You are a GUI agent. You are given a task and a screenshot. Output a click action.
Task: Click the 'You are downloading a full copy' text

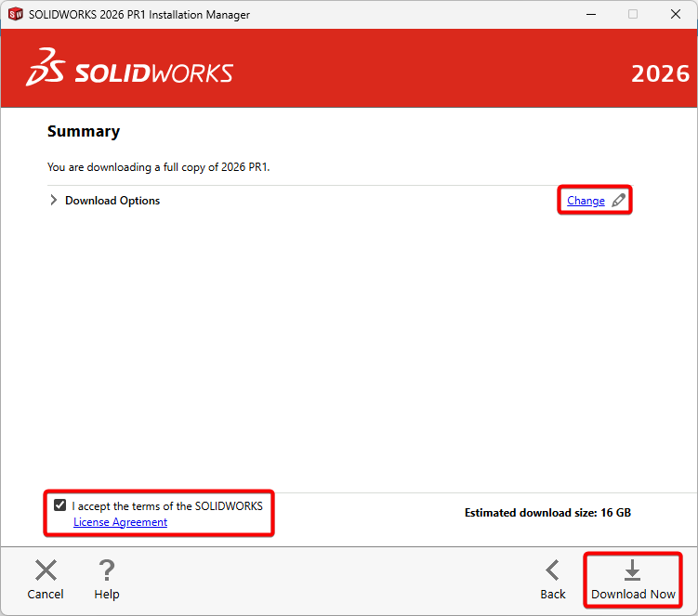pyautogui.click(x=159, y=167)
